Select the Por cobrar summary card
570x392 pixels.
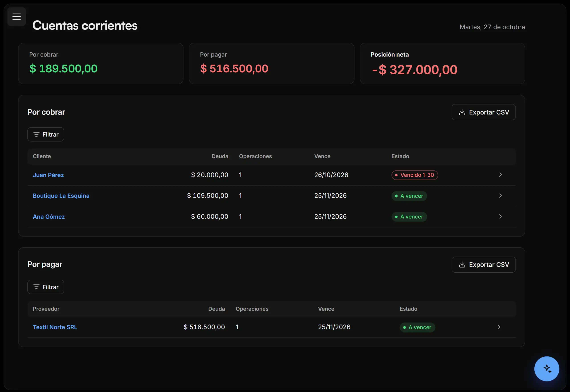(101, 63)
